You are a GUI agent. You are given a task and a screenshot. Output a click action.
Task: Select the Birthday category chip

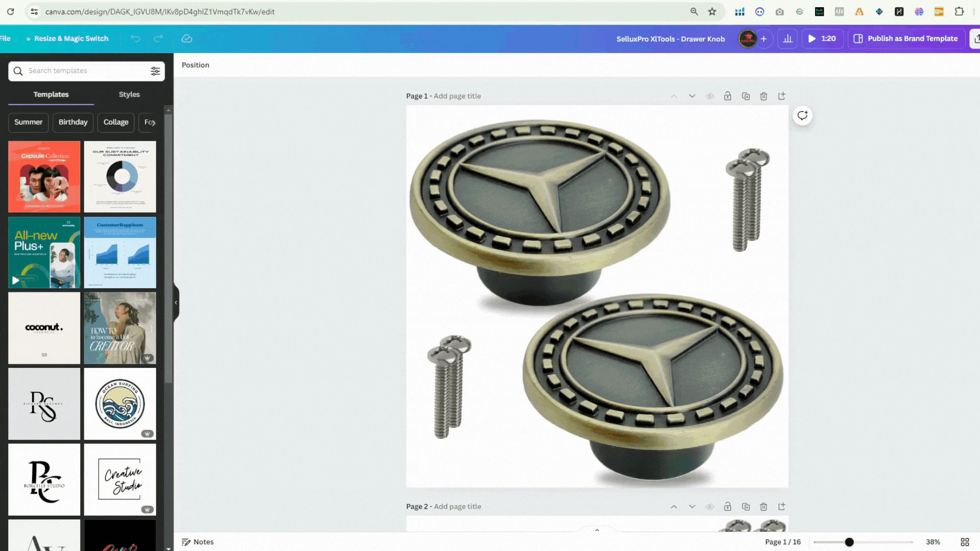pos(73,122)
